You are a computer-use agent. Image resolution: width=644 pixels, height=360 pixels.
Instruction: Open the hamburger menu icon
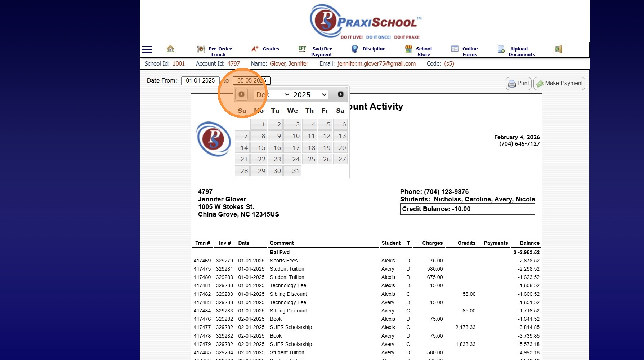point(147,49)
